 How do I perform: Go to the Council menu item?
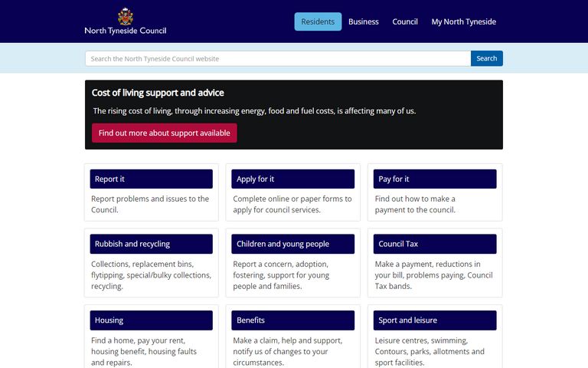point(405,21)
